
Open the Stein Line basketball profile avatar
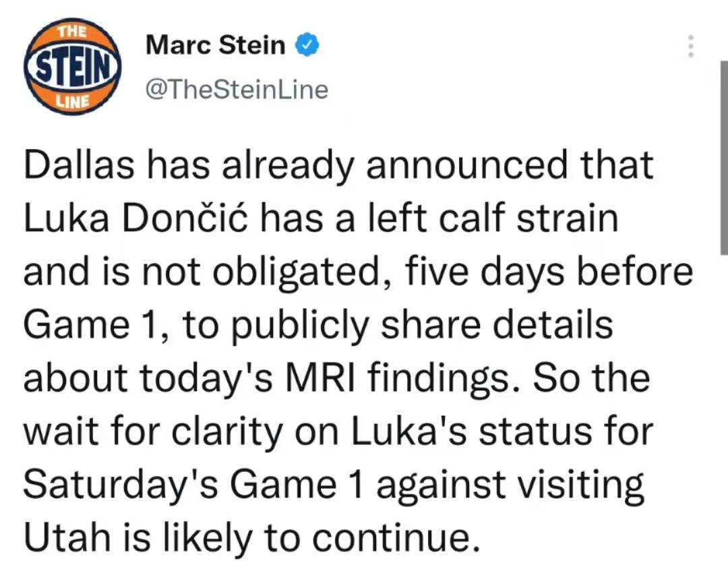(x=72, y=66)
